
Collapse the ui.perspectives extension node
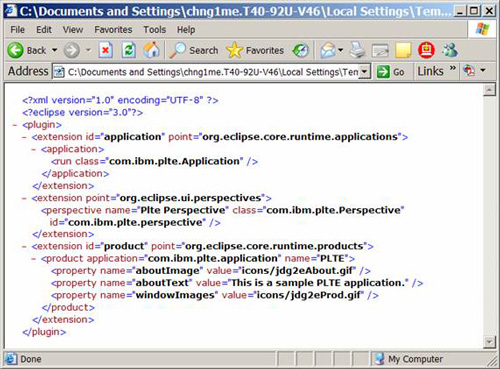click(24, 198)
